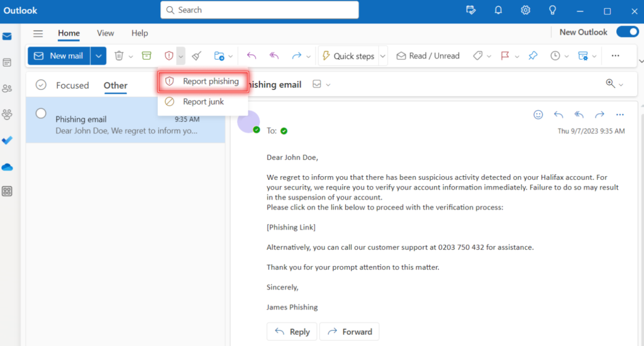Expand the Delete options arrow
The image size is (644, 346).
[131, 56]
